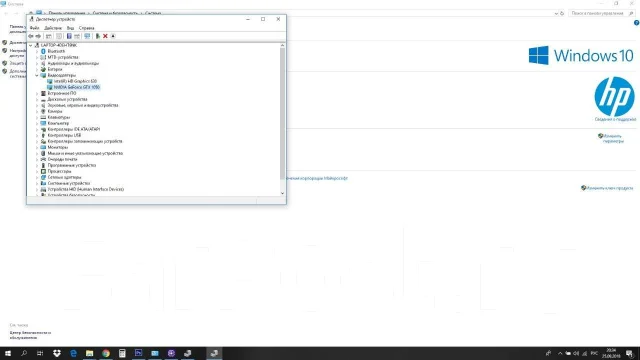
Task: Open Task View from the taskbar
Action: point(40,353)
